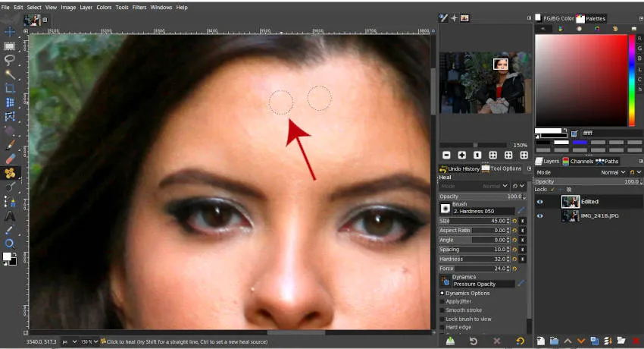This screenshot has width=644, height=349.
Task: Select the Move tool in toolbox
Action: [x=10, y=32]
